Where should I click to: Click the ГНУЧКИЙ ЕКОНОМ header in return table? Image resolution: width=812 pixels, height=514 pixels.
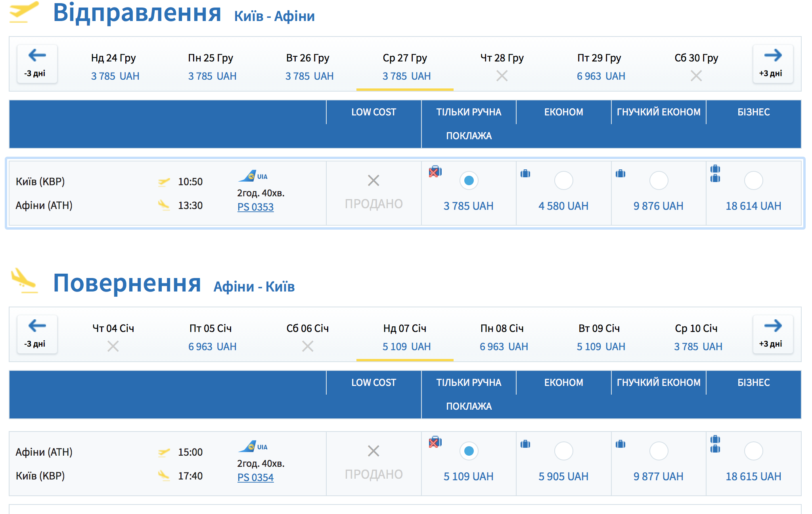point(658,383)
